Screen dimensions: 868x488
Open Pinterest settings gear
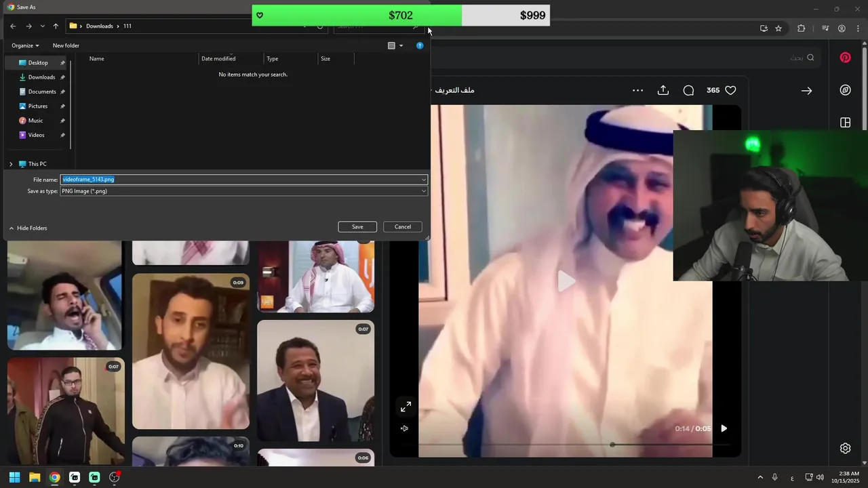coord(845,448)
